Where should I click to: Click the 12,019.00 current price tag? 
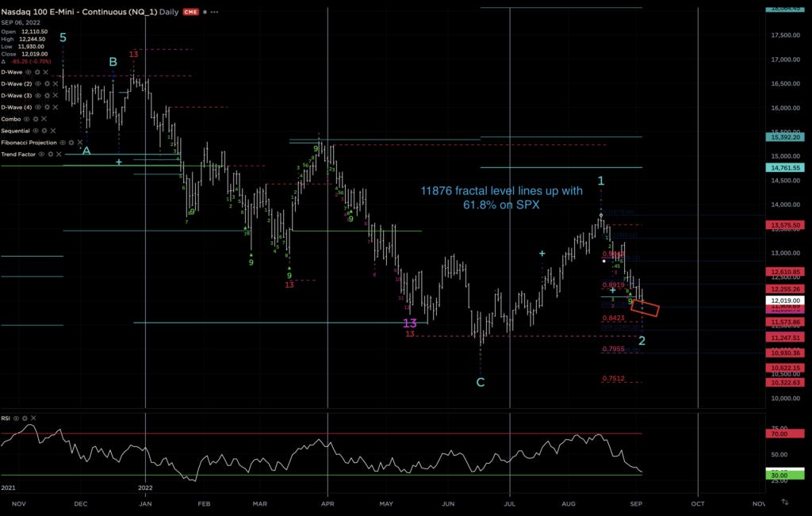785,300
